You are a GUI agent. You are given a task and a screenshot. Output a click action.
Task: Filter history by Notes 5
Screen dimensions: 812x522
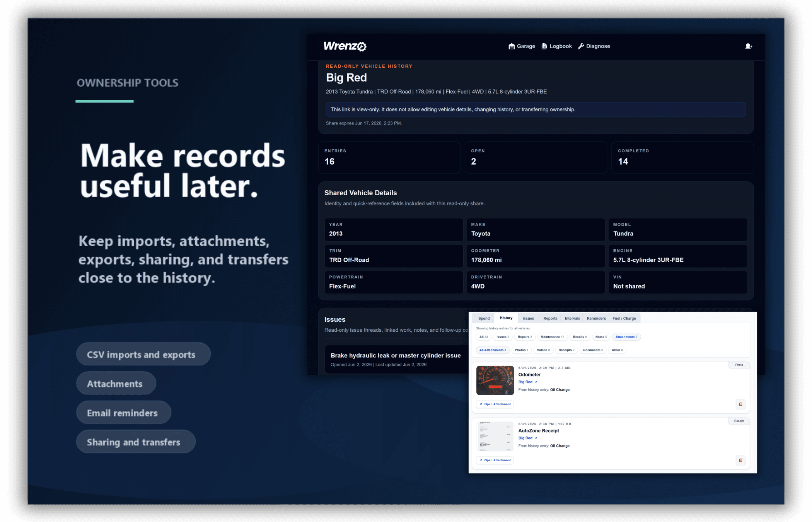pos(601,337)
